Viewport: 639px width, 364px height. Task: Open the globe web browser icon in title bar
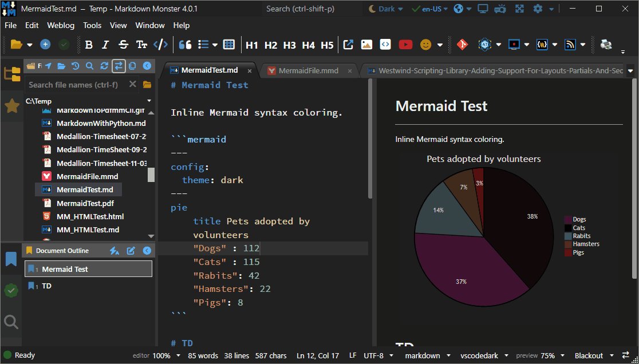pyautogui.click(x=459, y=9)
